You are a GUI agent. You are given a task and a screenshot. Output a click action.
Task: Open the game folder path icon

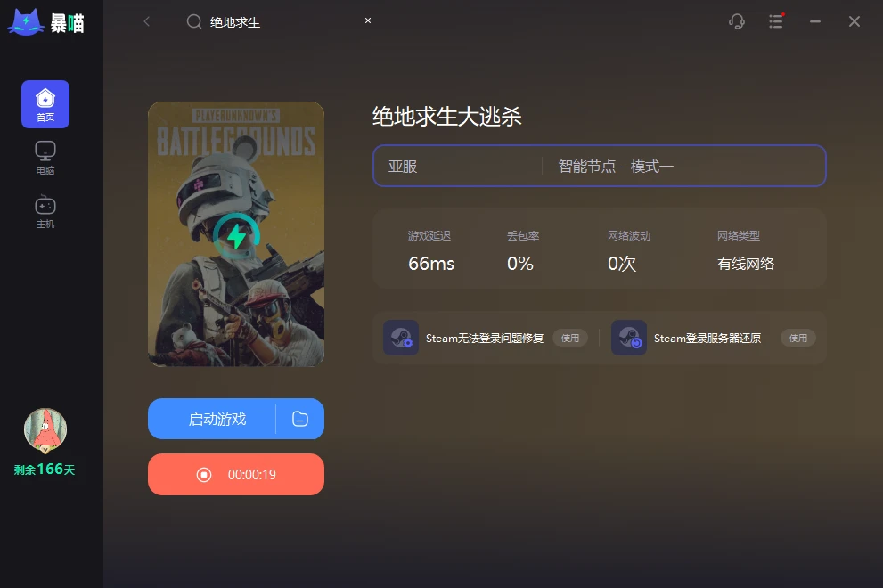tap(300, 419)
